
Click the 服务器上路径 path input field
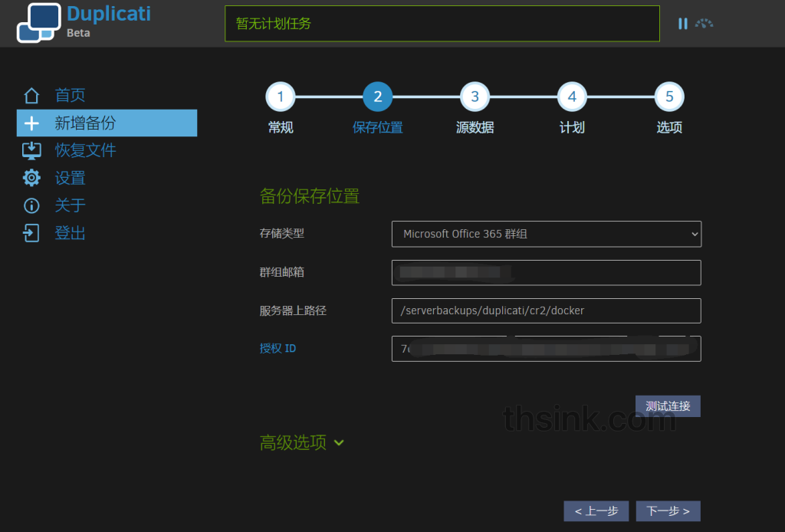point(546,310)
